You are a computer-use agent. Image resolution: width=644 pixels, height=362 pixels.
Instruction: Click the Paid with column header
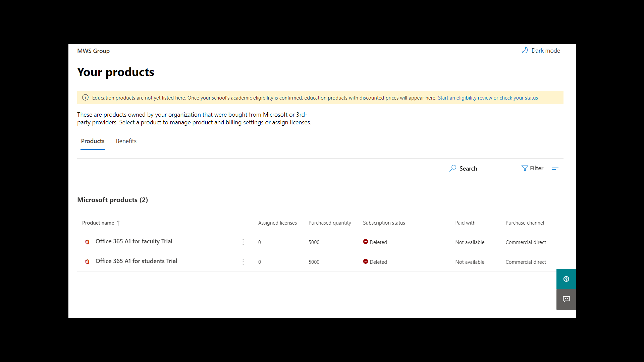(465, 223)
